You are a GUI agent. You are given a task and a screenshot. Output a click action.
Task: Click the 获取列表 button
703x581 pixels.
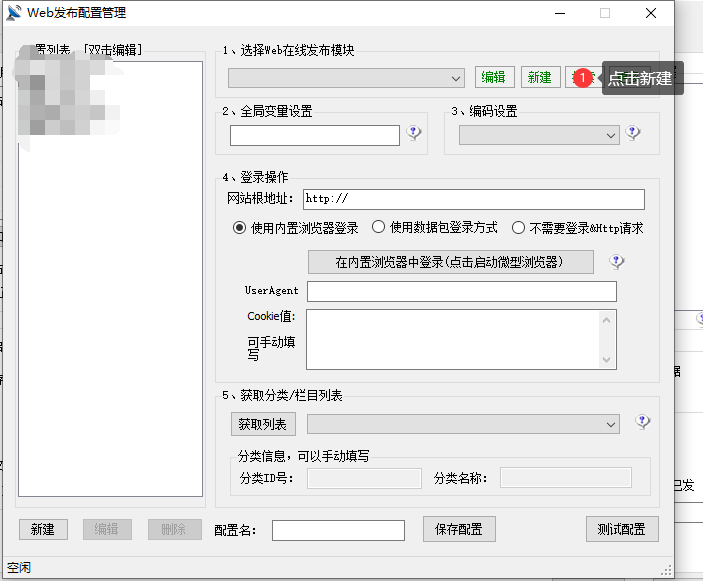pyautogui.click(x=263, y=424)
